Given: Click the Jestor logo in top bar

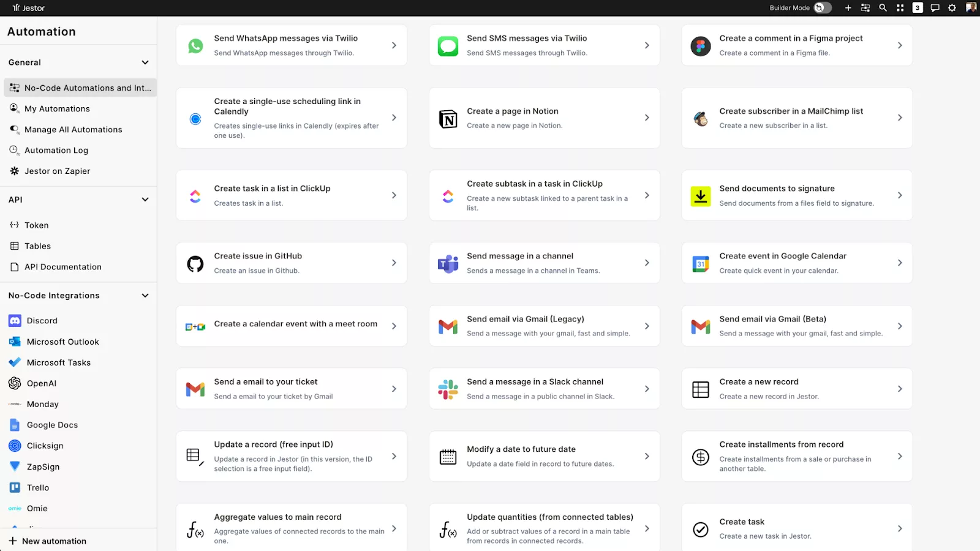Looking at the screenshot, I should [x=29, y=8].
